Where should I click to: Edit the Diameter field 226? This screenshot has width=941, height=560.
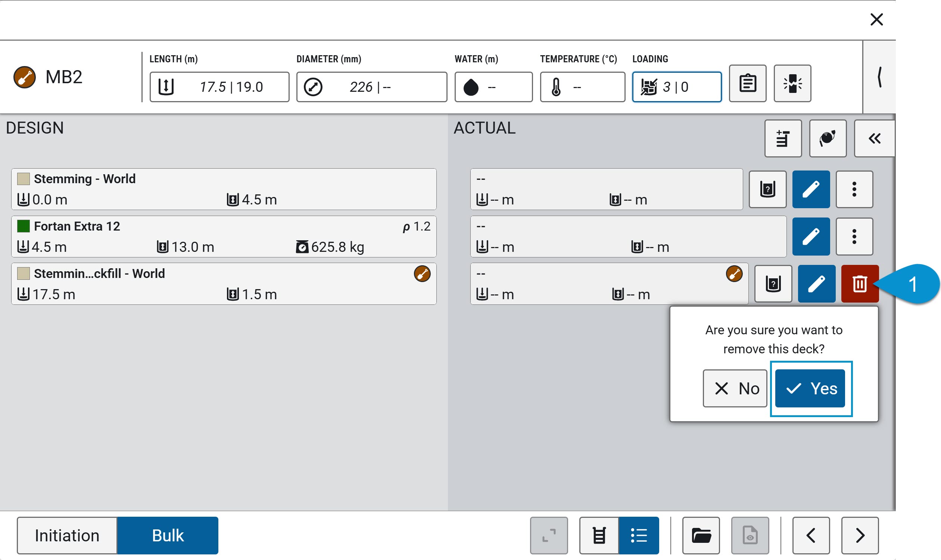(x=371, y=87)
